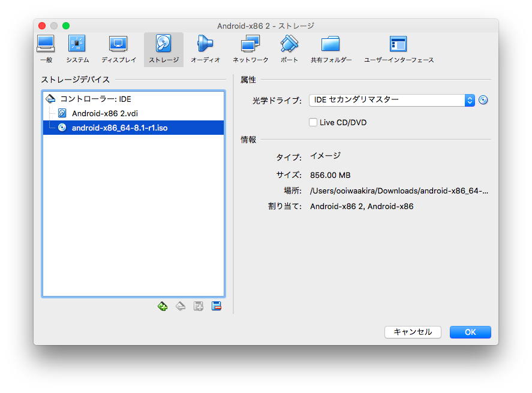Open the optical disk selection menu

click(x=483, y=99)
